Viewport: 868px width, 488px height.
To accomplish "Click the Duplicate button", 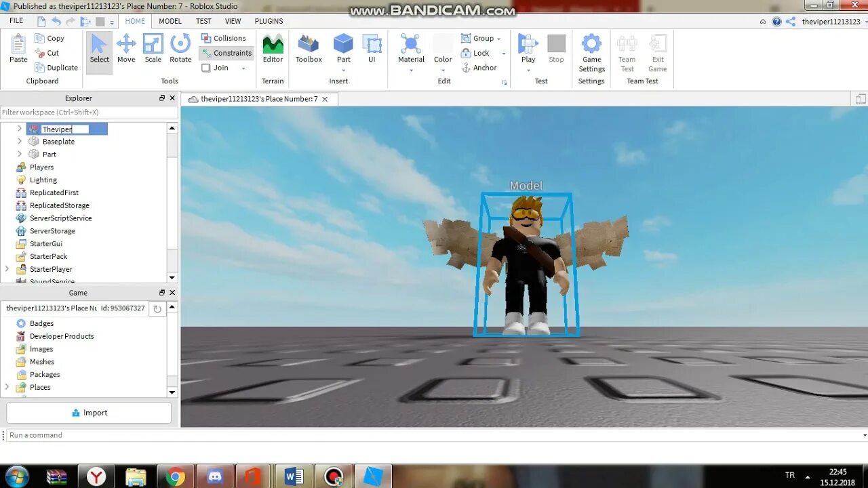I will [56, 68].
